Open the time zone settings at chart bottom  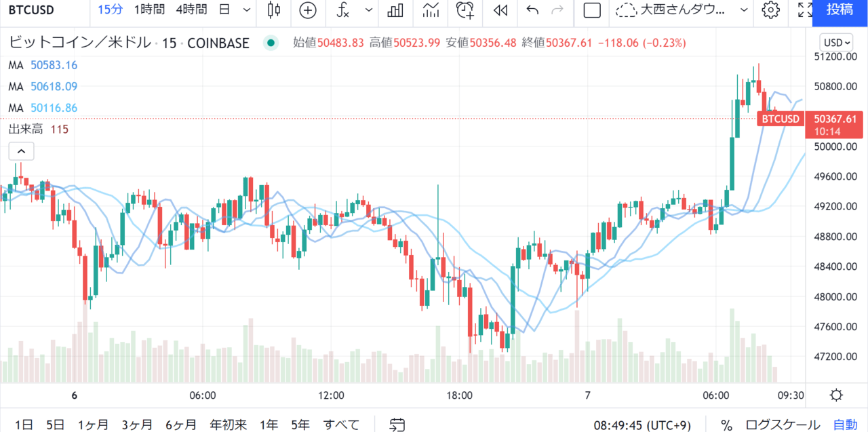tap(642, 425)
